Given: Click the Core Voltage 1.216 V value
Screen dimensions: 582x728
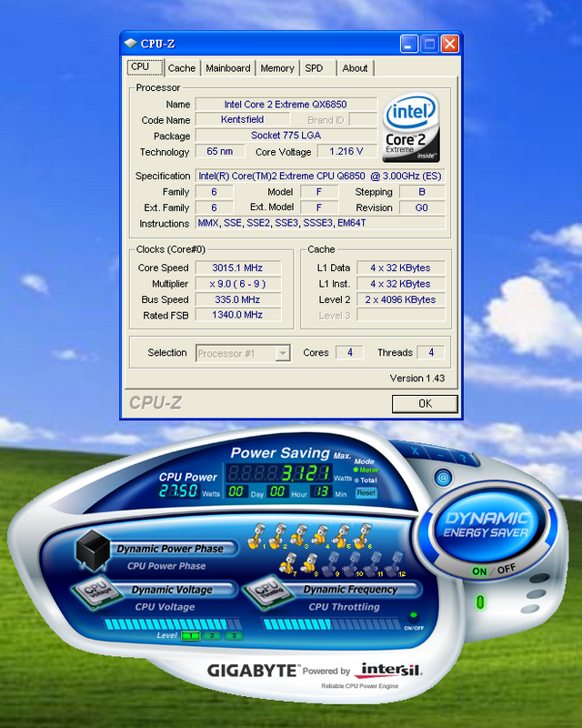Looking at the screenshot, I should pos(346,151).
